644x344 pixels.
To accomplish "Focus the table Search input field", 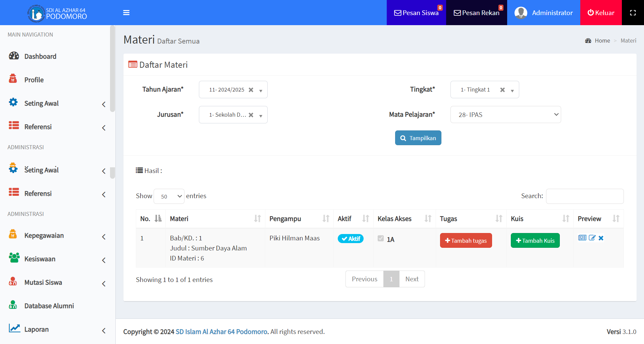I will tap(585, 196).
